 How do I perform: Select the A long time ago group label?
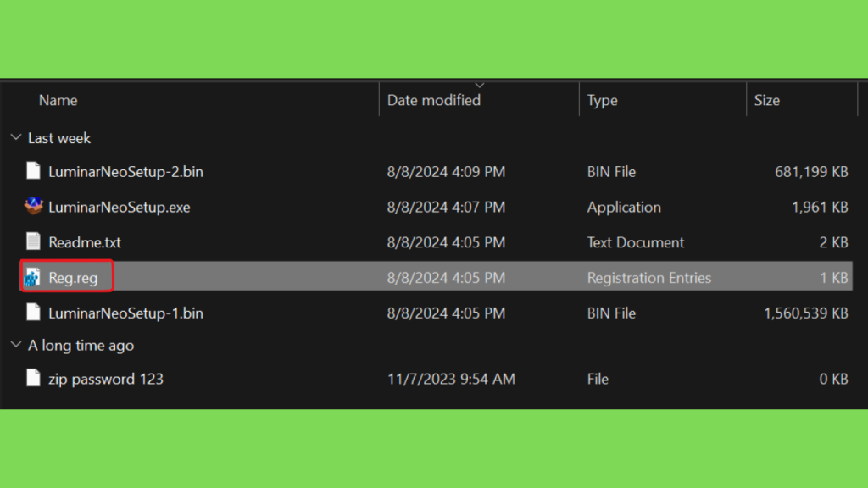(81, 346)
